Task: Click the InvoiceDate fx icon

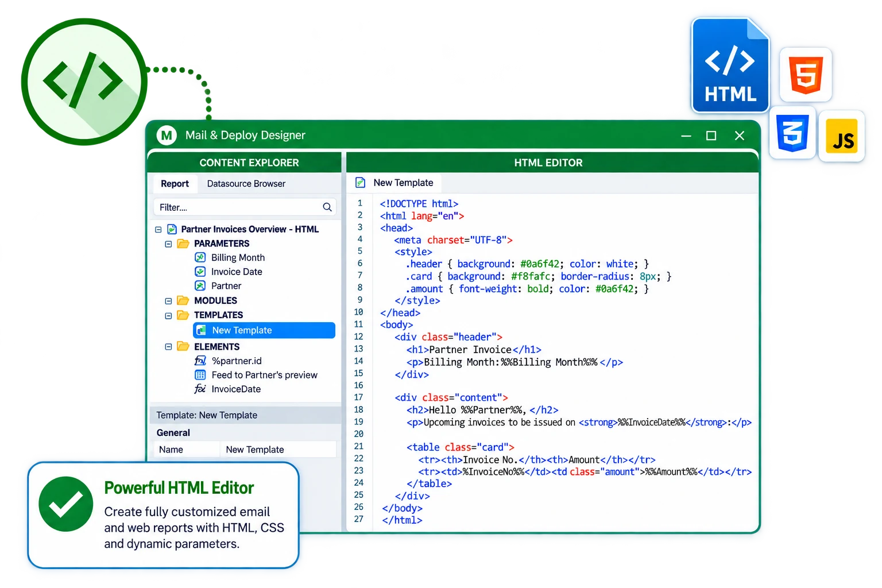Action: point(200,389)
